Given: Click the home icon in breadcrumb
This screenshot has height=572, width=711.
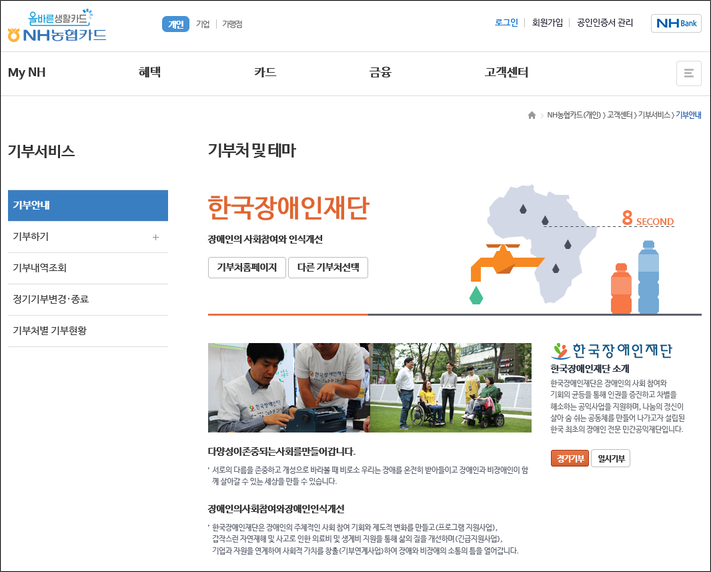Looking at the screenshot, I should coord(531,115).
